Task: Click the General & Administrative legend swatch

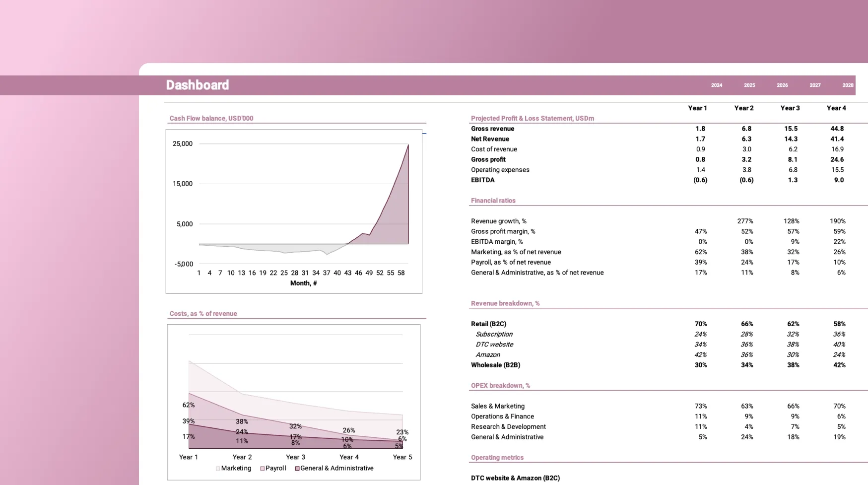Action: coord(297,469)
